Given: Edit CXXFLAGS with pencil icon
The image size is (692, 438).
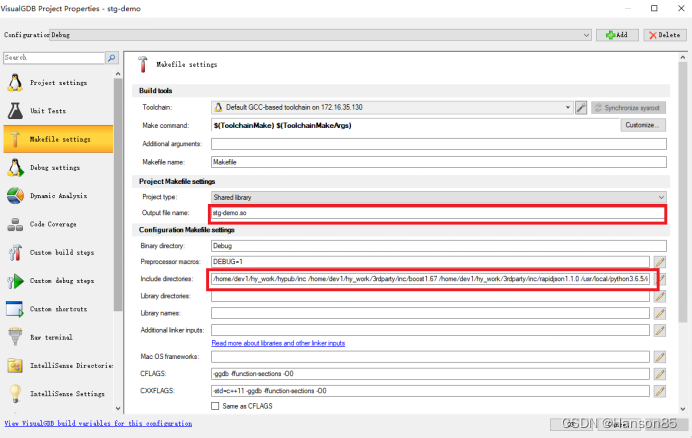Looking at the screenshot, I should click(x=660, y=391).
